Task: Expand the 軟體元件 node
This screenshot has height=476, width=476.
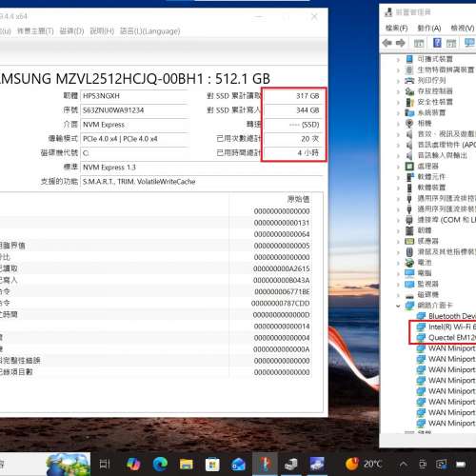Action: [x=398, y=177]
